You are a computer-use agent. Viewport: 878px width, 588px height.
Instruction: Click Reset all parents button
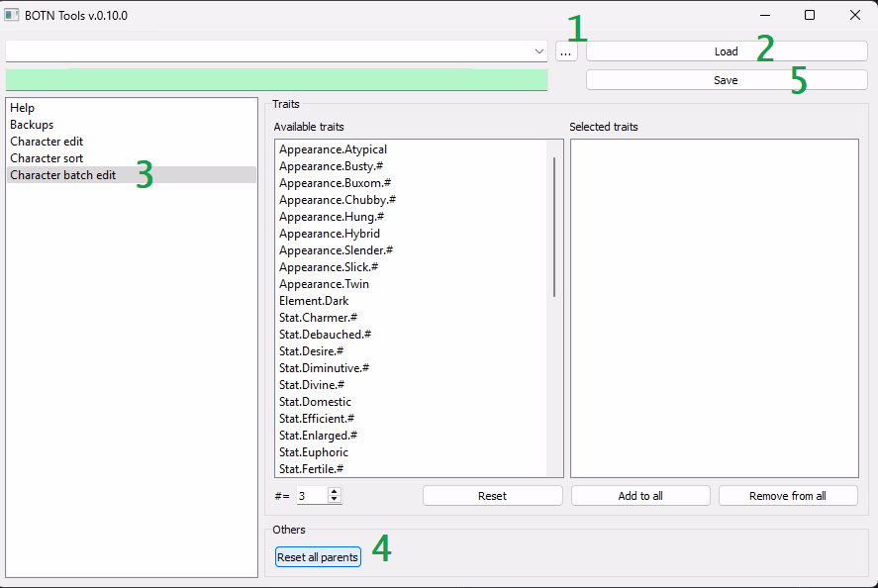[318, 557]
